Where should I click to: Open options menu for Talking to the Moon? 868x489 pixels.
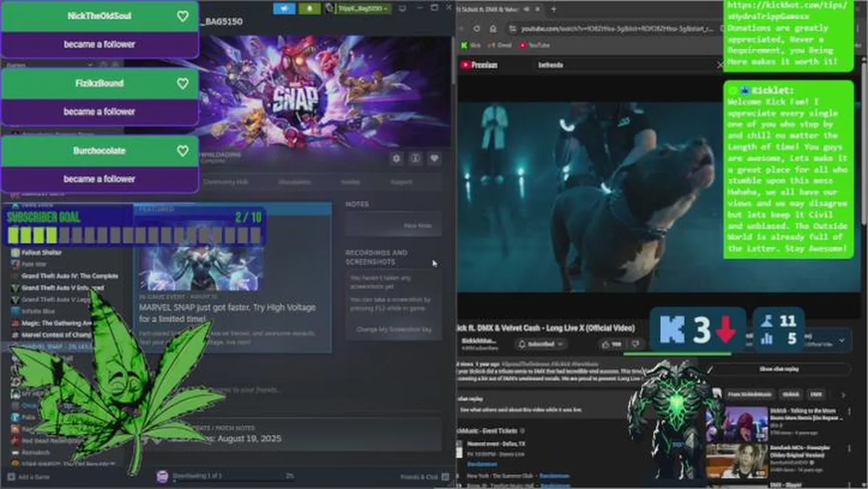tap(848, 412)
